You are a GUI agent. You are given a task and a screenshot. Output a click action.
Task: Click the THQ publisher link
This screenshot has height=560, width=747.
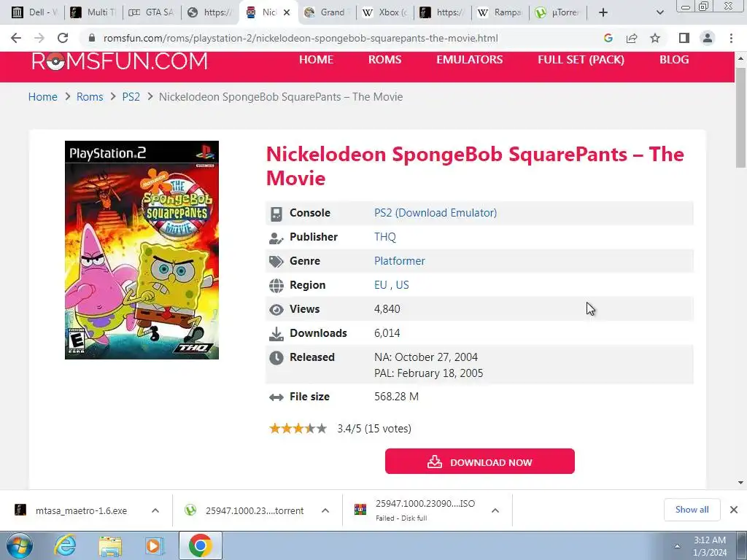point(385,237)
